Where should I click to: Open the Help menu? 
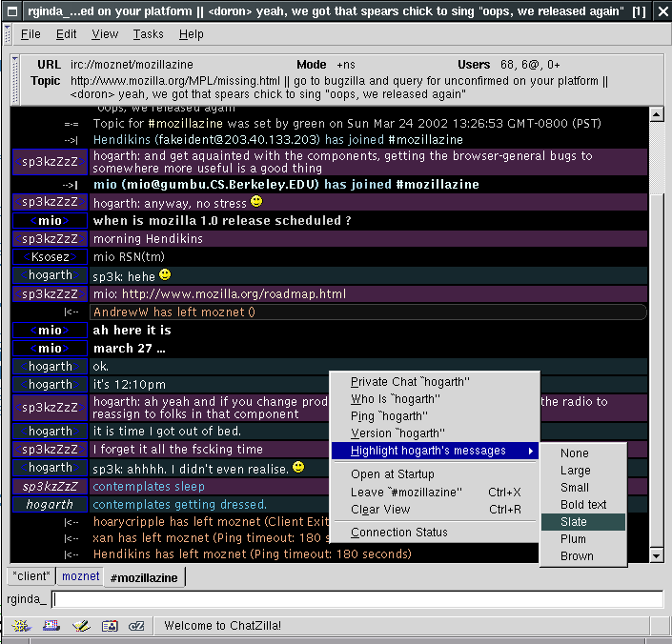coord(192,34)
